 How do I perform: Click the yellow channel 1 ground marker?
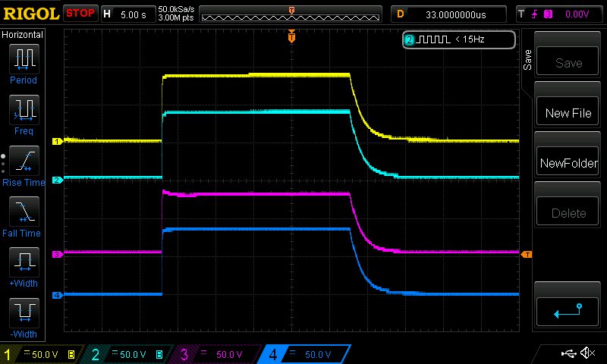pos(58,141)
